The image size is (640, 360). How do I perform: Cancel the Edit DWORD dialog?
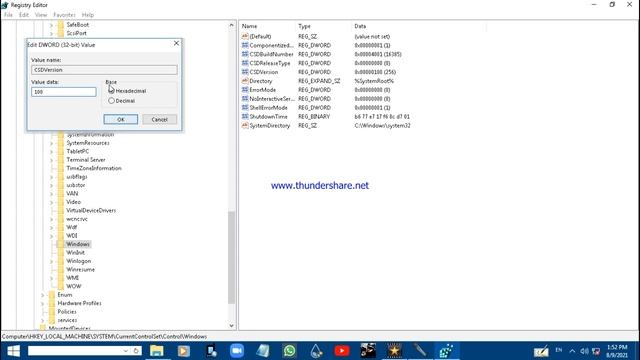click(160, 119)
